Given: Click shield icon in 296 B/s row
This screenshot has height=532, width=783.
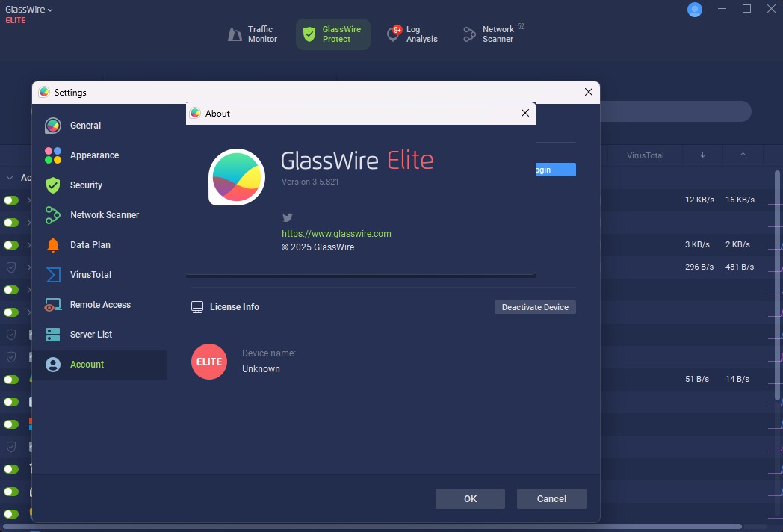Looking at the screenshot, I should [11, 267].
